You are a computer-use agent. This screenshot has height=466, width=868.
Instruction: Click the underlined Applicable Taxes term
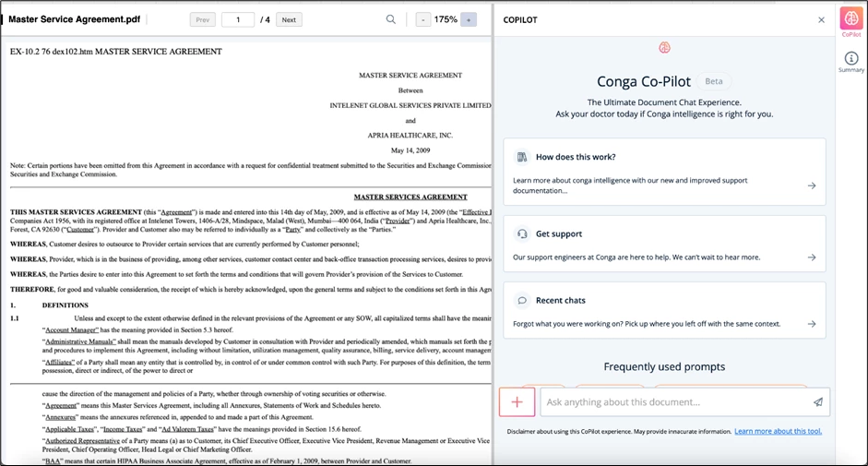click(69, 429)
